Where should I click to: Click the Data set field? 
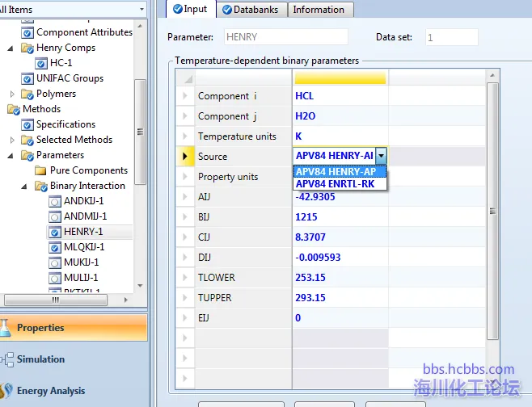452,37
